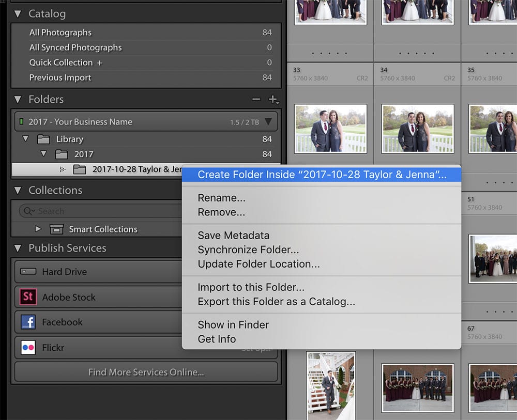The width and height of the screenshot is (517, 420).
Task: Select Show in Finder from the context menu
Action: (233, 325)
